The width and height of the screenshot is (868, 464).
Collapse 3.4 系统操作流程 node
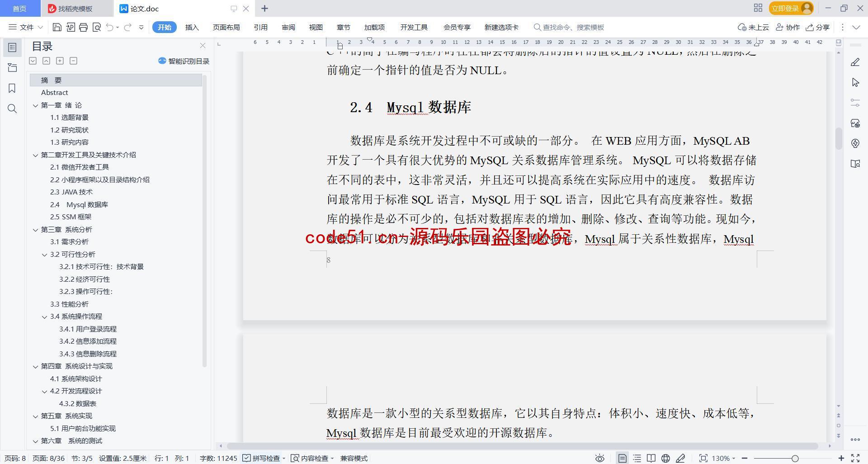pos(44,317)
